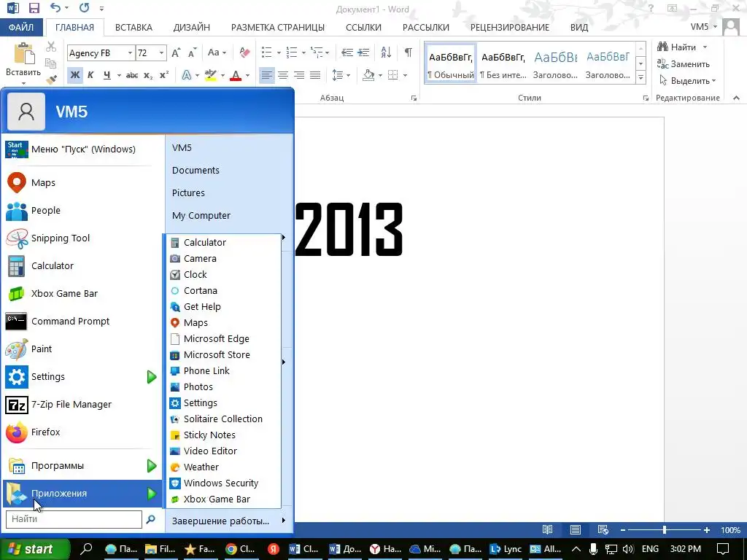Open Sticky Notes from apps list

224,435
